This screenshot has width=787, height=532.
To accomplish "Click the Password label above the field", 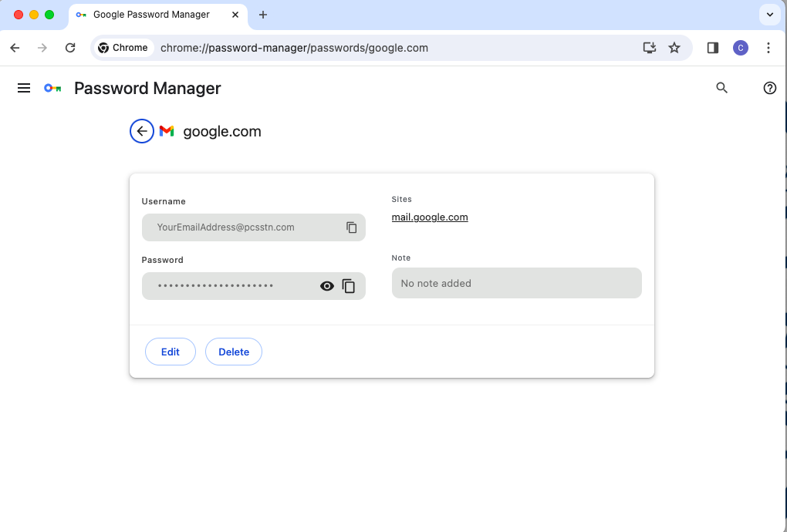I will (x=163, y=260).
